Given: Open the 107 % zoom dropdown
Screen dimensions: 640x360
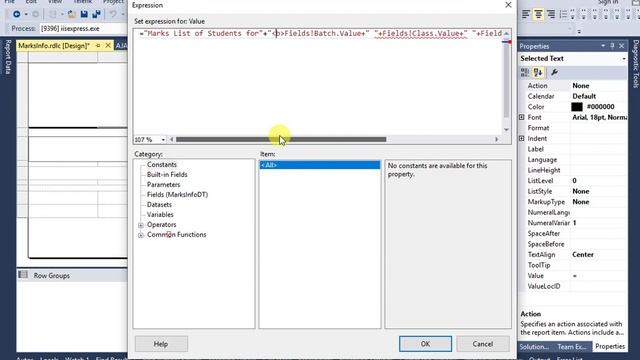Looking at the screenshot, I should (x=163, y=140).
